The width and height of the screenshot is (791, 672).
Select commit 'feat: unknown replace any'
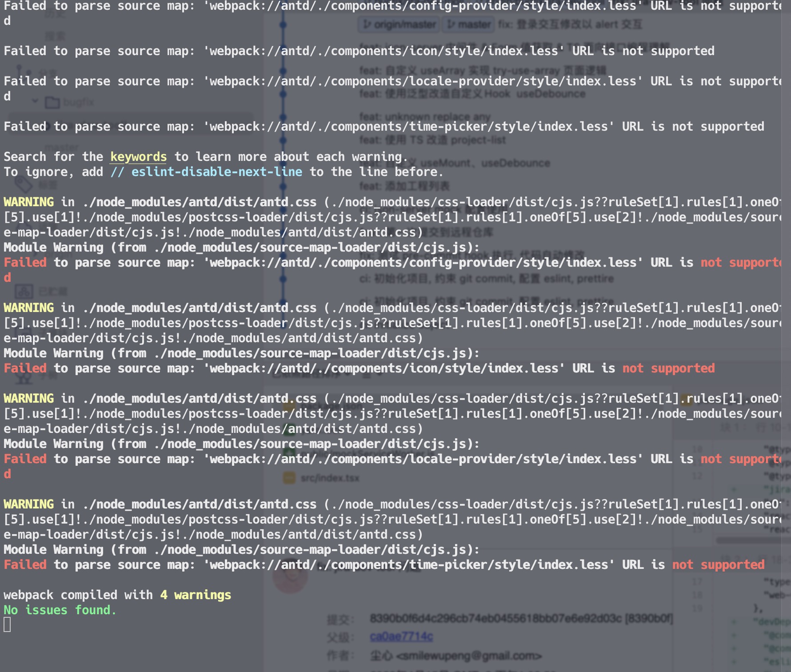(x=425, y=116)
